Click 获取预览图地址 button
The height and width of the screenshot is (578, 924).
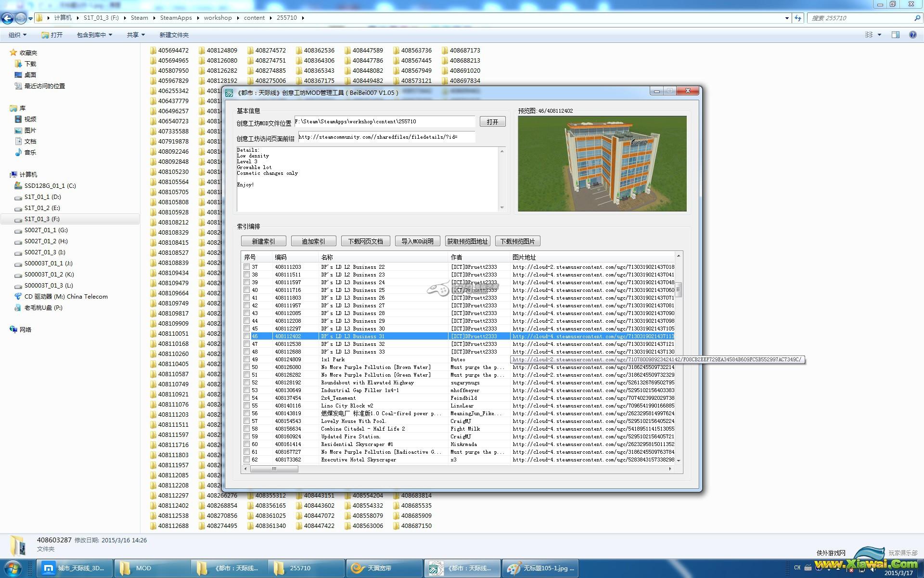[x=467, y=241]
